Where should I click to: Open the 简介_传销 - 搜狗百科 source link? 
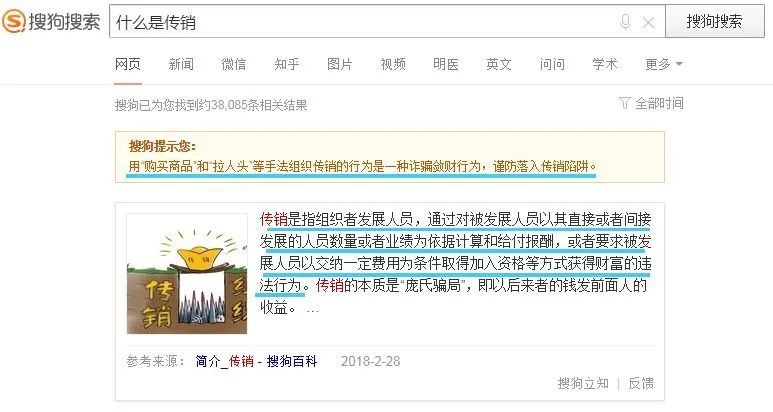click(x=256, y=361)
